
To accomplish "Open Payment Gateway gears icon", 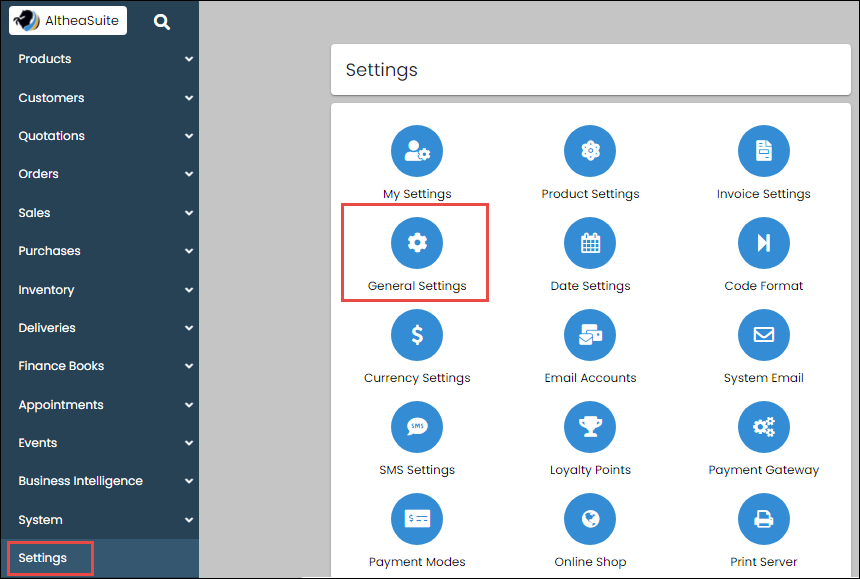I will [x=763, y=427].
